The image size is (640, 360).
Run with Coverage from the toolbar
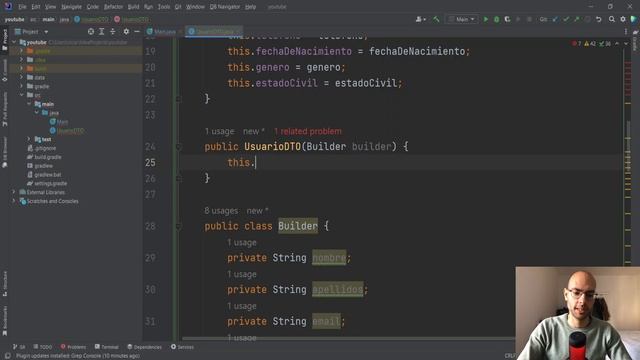click(507, 19)
